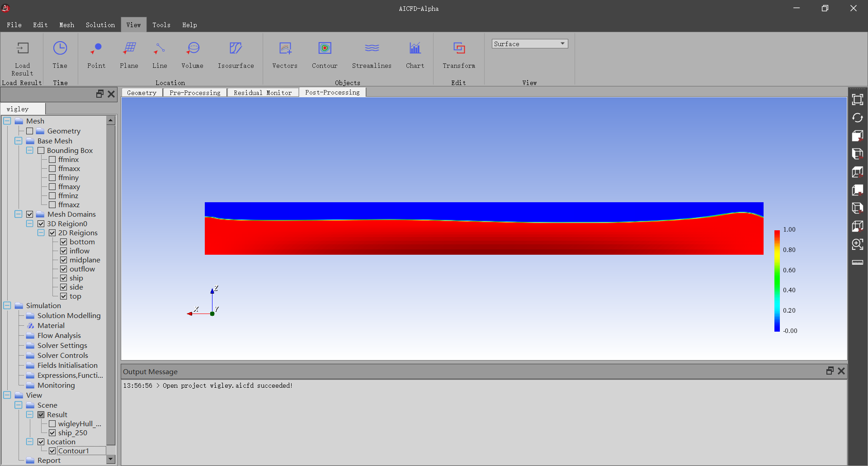Viewport: 868px width, 466px height.
Task: Close the project tree panel
Action: [111, 94]
